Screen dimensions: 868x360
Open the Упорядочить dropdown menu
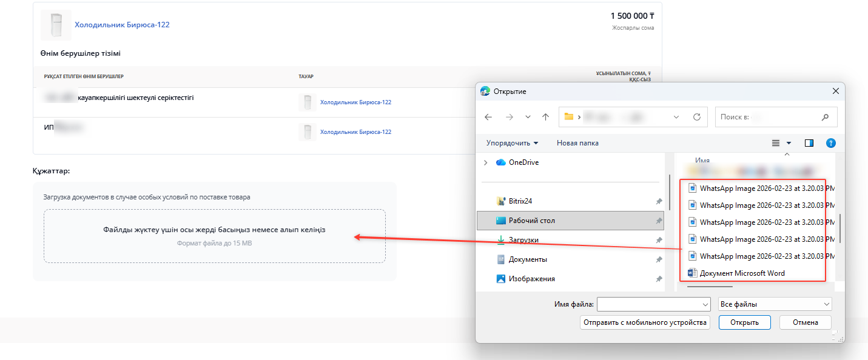[512, 143]
